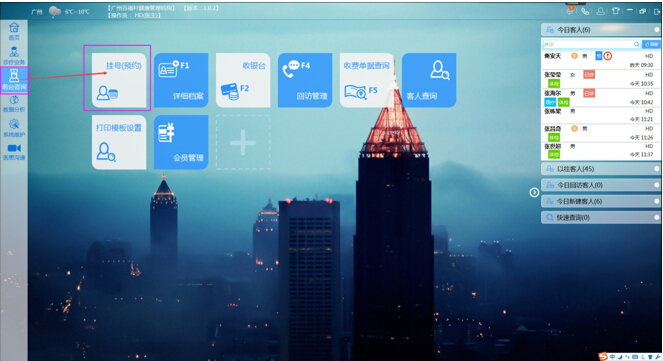Screen dimensions: 663x361
Task: Expand the 今日回访客人(0) section
Action: coord(600,185)
